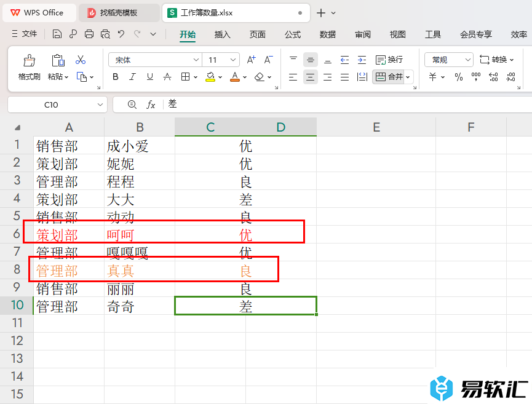Image resolution: width=532 pixels, height=404 pixels.
Task: Apply percent style format
Action: tap(459, 77)
